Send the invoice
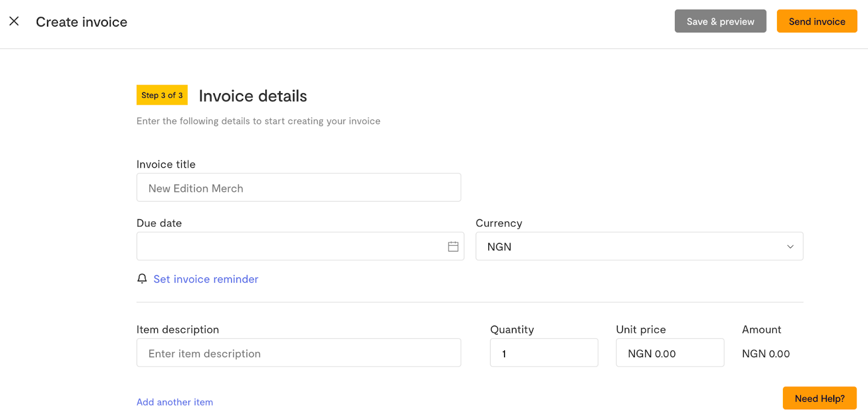Viewport: 868px width, 418px height. [x=816, y=21]
